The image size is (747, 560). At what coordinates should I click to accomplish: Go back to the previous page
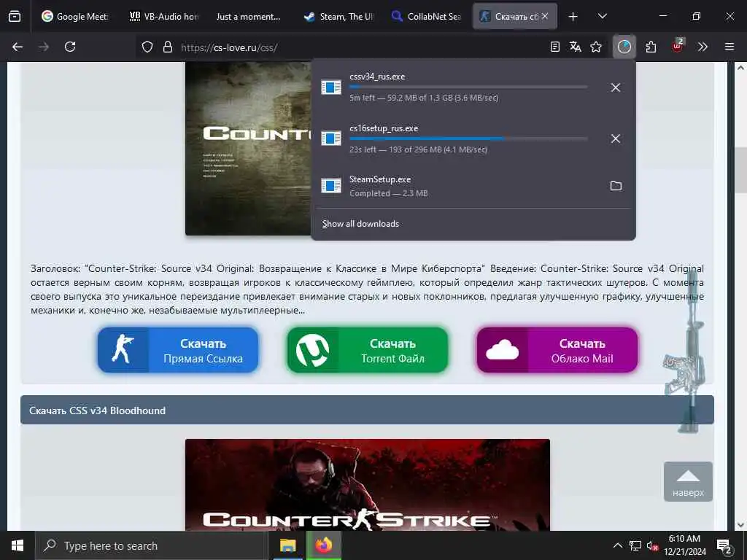point(18,47)
